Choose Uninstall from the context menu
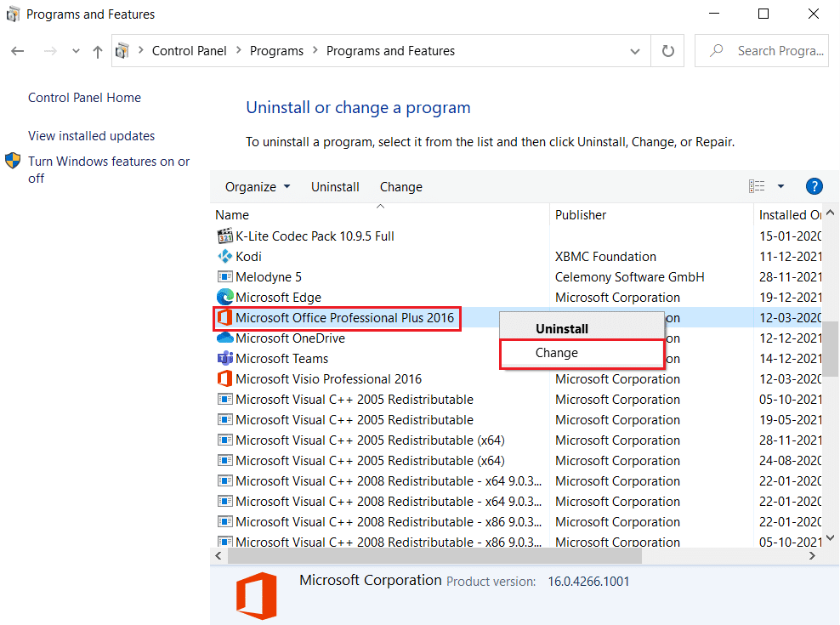The image size is (840, 625). coord(561,328)
